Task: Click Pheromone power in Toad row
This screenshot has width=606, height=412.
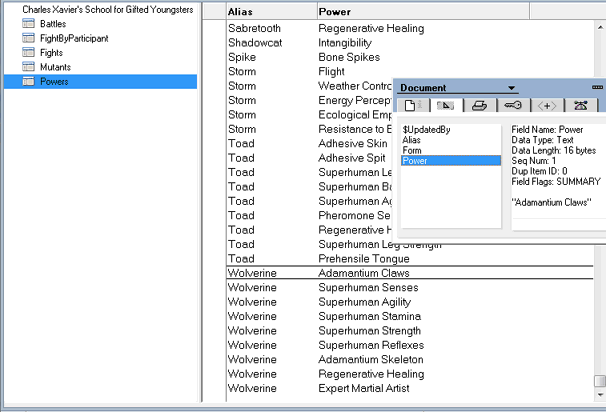Action: coord(354,215)
